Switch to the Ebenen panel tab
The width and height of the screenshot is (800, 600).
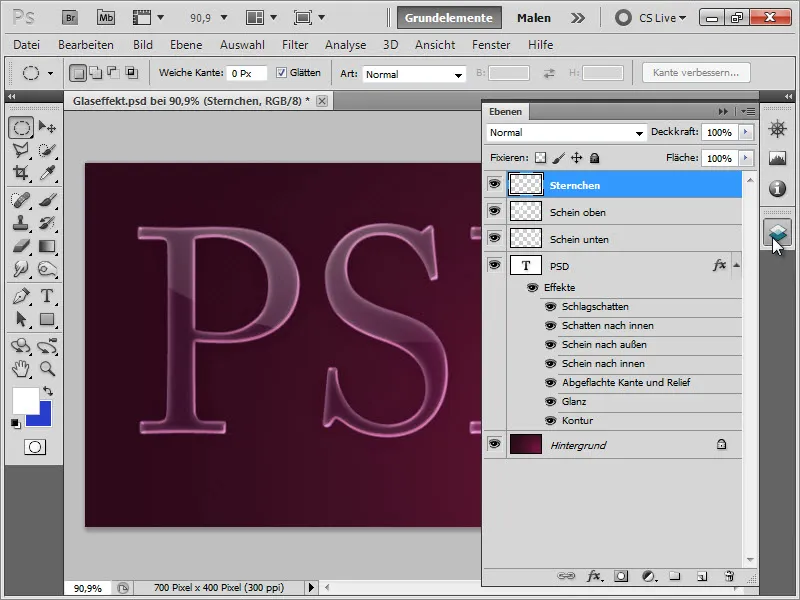tap(506, 111)
